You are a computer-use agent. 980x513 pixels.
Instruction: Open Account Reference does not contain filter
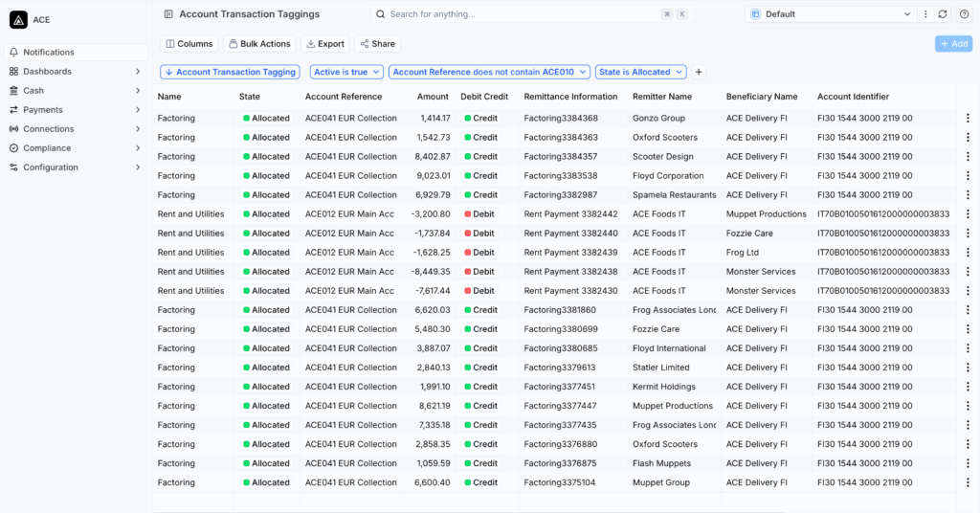click(489, 72)
